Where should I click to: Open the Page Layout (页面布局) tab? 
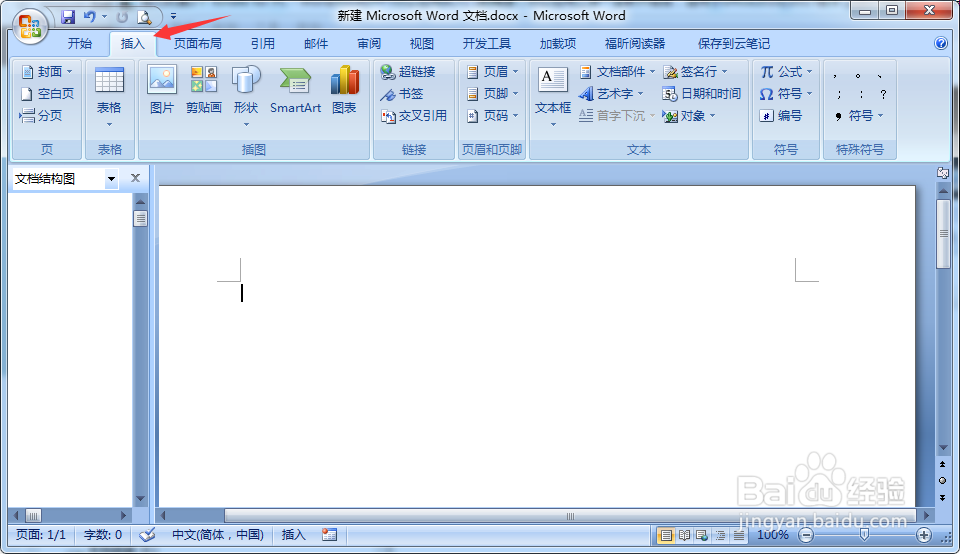tap(198, 43)
